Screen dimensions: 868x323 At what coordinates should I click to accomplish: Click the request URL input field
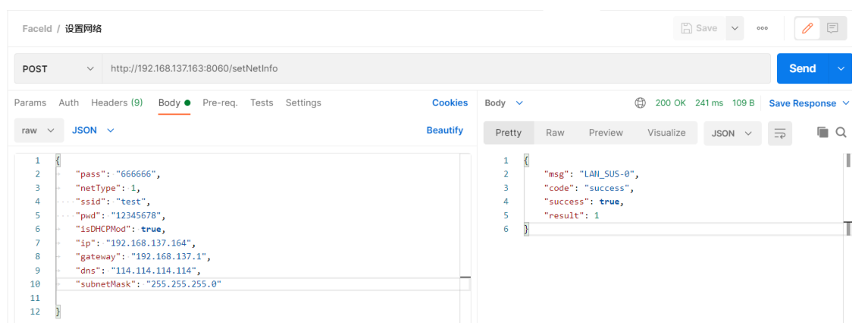436,69
